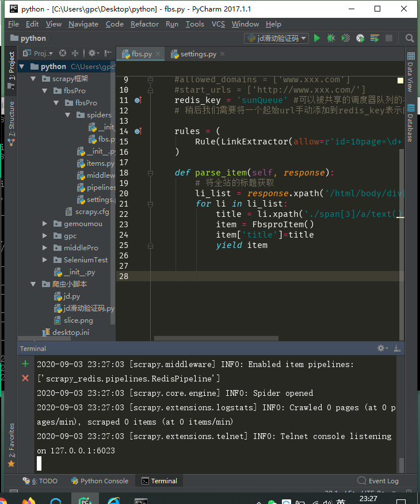Click the taskbar clock showing 23:27

tap(368, 499)
